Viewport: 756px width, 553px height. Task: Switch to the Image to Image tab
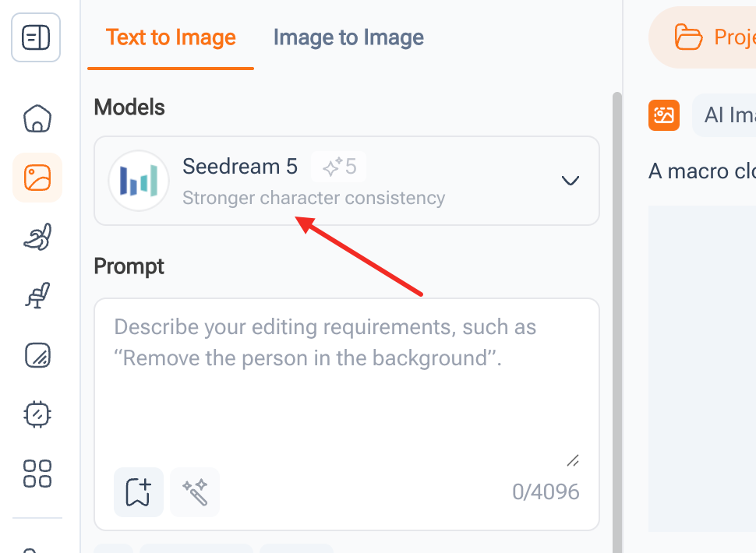pos(348,37)
